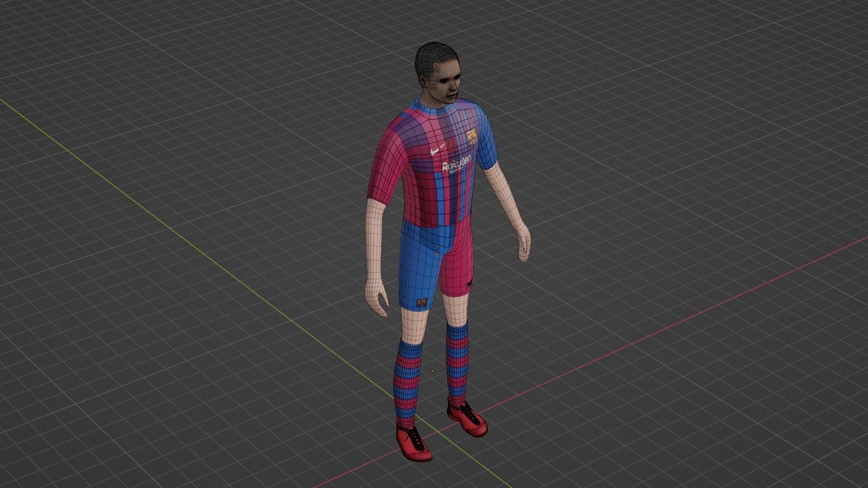868x488 pixels.
Task: Select the Nike swoosh on the shirt
Action: 438,150
